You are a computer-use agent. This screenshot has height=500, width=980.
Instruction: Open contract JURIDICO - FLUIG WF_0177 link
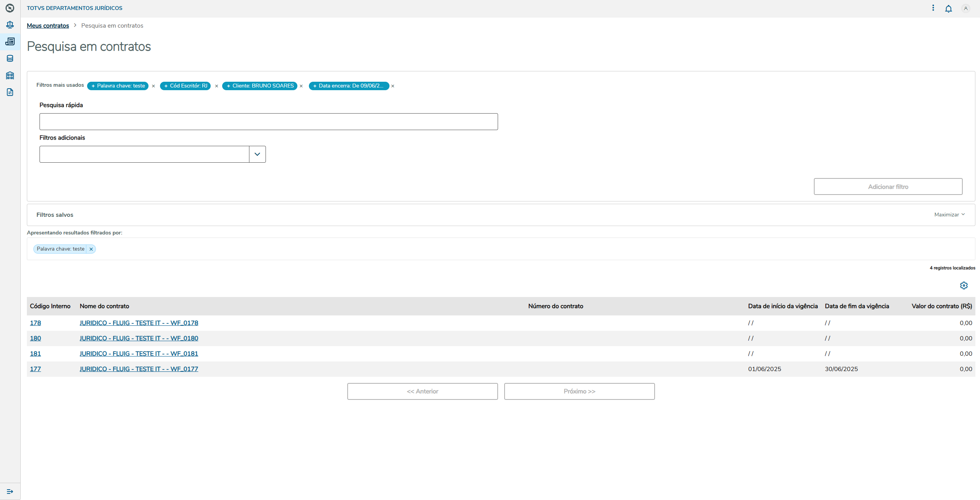tap(139, 369)
